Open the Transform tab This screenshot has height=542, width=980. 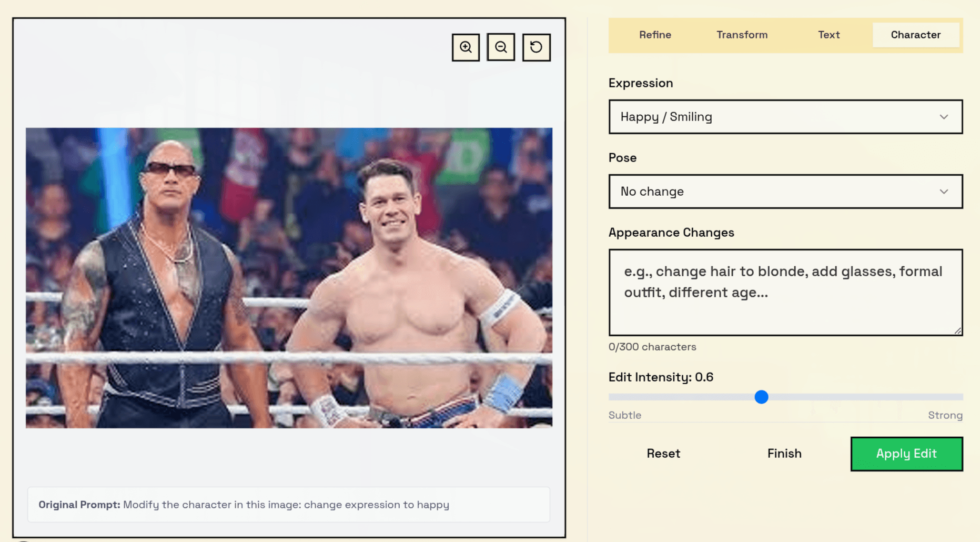coord(742,35)
